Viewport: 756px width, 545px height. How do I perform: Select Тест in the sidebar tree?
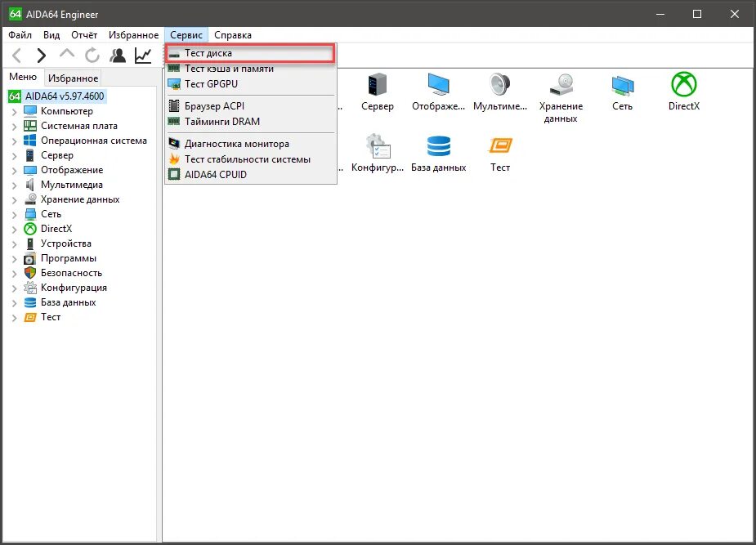(51, 317)
